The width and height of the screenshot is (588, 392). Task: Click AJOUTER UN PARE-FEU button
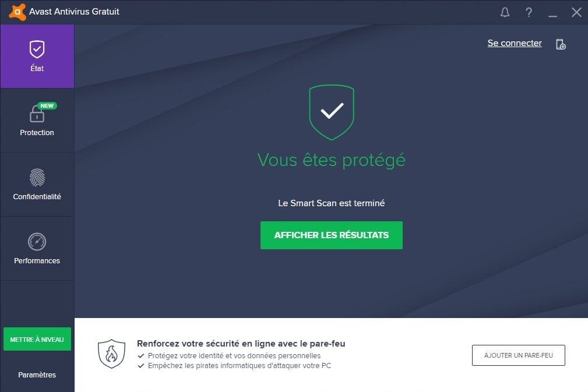pyautogui.click(x=518, y=355)
